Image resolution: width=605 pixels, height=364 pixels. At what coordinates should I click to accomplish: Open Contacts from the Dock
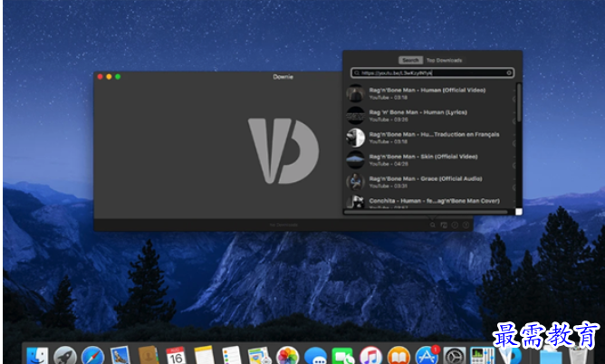click(x=149, y=356)
